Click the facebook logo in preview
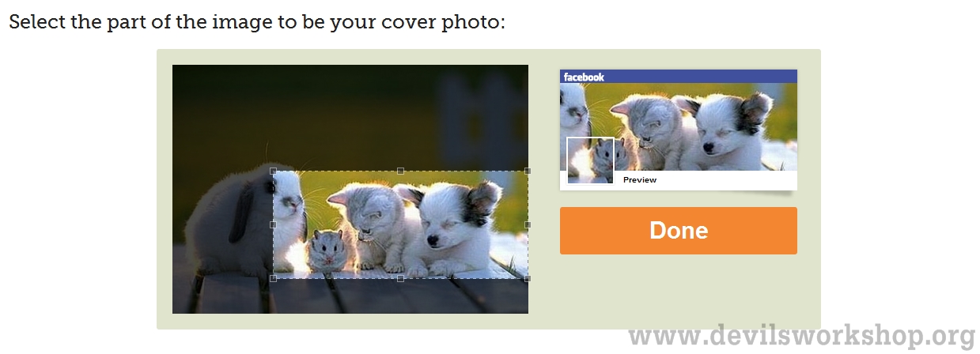This screenshot has height=354, width=980. 584,77
